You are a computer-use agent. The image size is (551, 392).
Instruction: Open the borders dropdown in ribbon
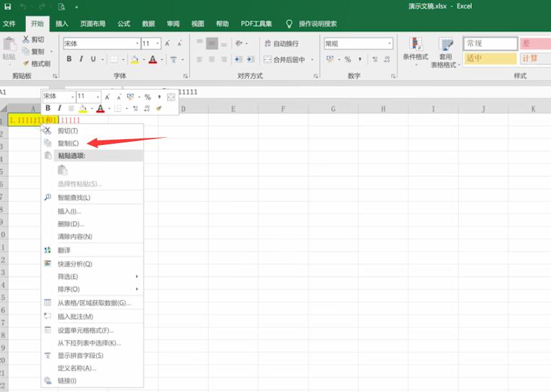click(x=123, y=60)
